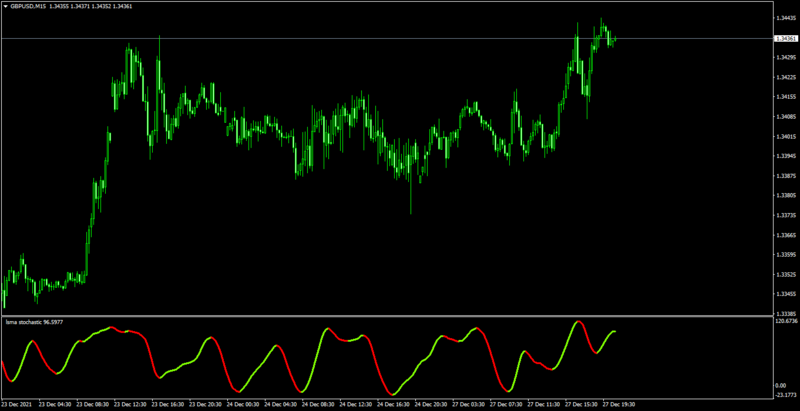This screenshot has width=800, height=411.
Task: Click the 1.34225 price axis label
Action: [x=786, y=78]
